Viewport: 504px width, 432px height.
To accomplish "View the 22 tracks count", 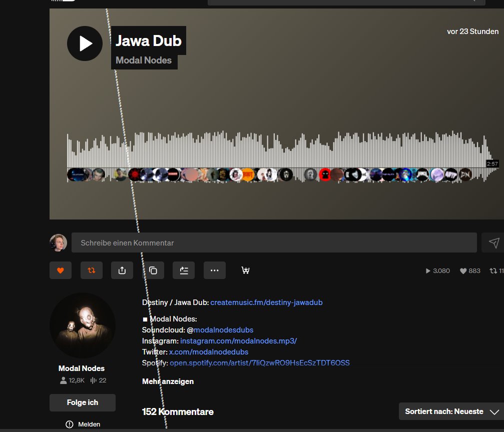I will pos(99,380).
